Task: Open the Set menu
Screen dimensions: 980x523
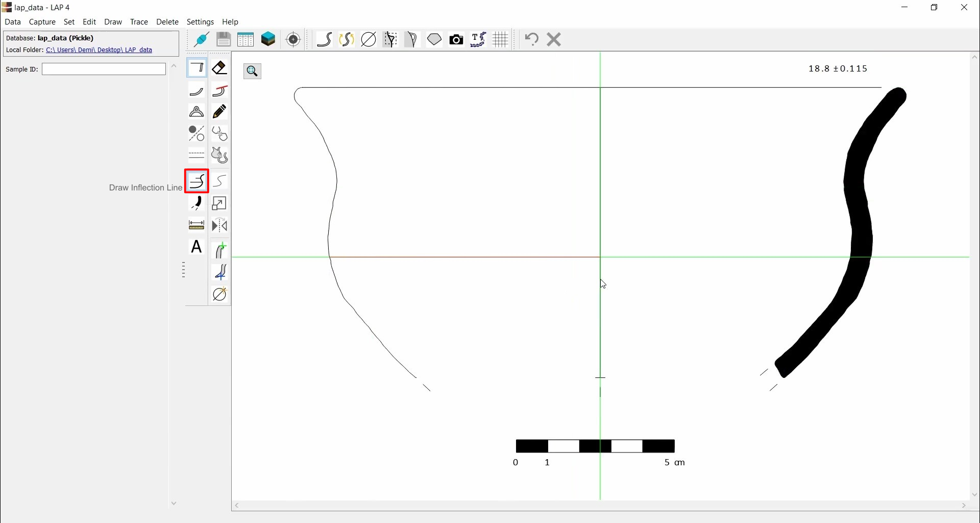Action: coord(69,22)
